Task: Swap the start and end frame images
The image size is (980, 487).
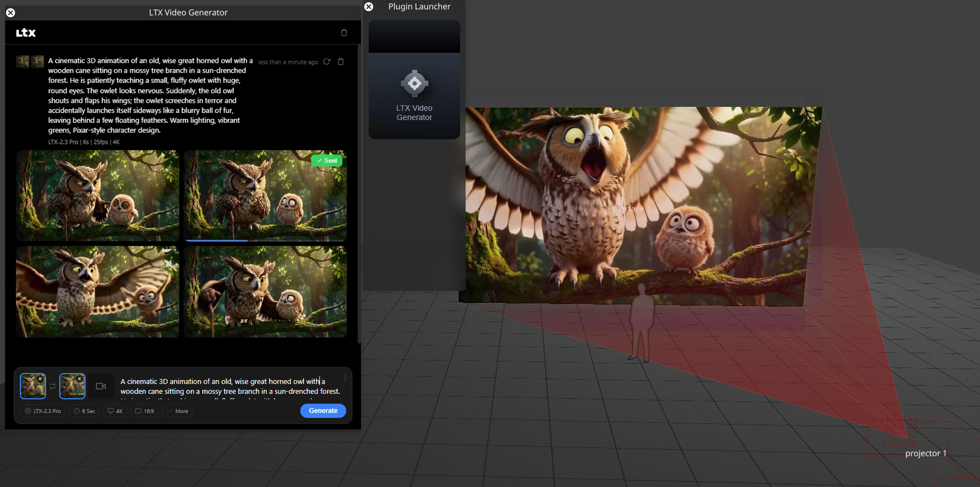Action: 53,386
